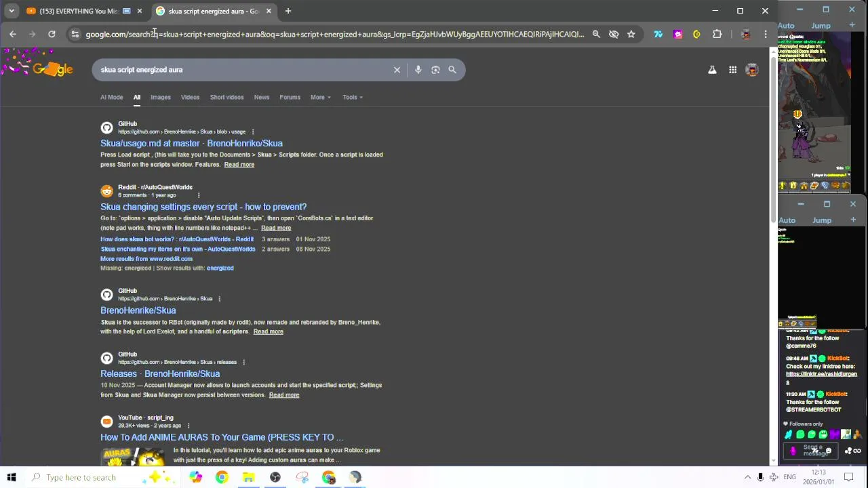Expand the More search filters dropdown

tap(320, 97)
